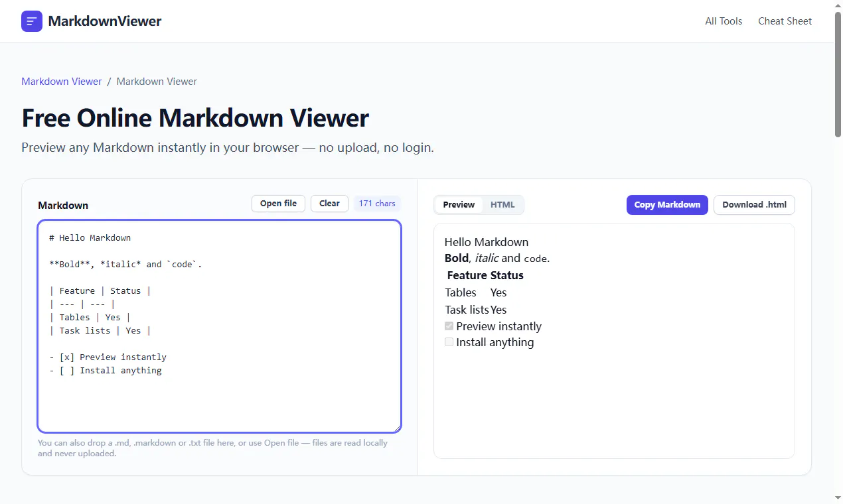
Task: Click the MarkdownViewer logo icon
Action: click(32, 21)
